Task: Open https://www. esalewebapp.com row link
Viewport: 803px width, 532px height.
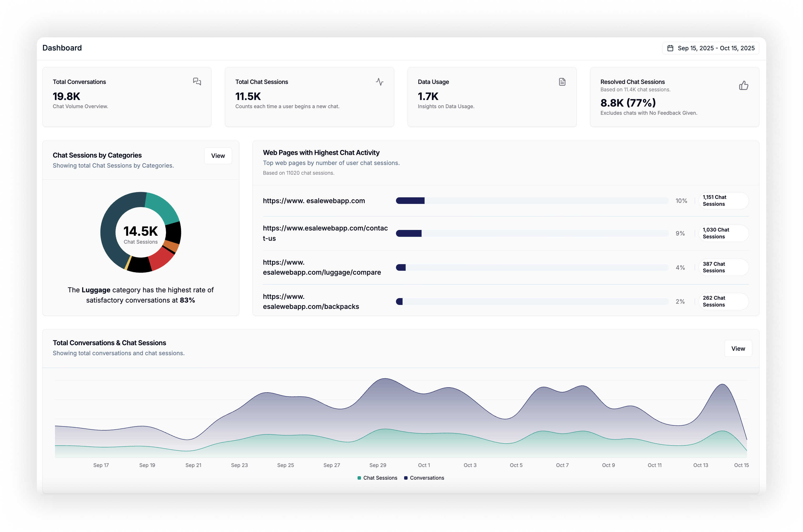Action: 314,200
